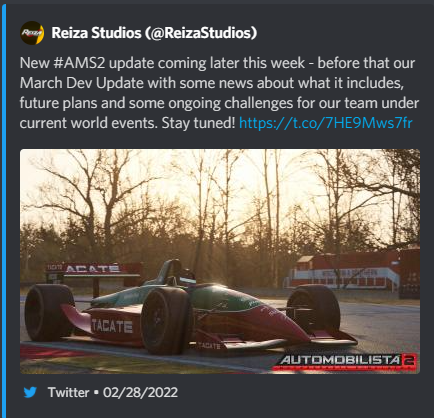Select the #AMS2 hashtag in the tweet
This screenshot has height=418, width=434.
79,63
